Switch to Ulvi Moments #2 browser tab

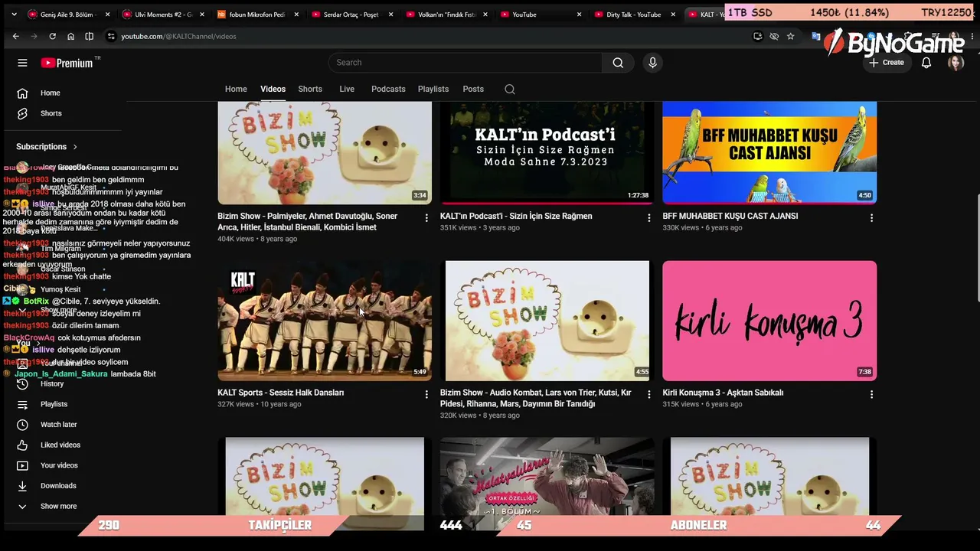(163, 15)
